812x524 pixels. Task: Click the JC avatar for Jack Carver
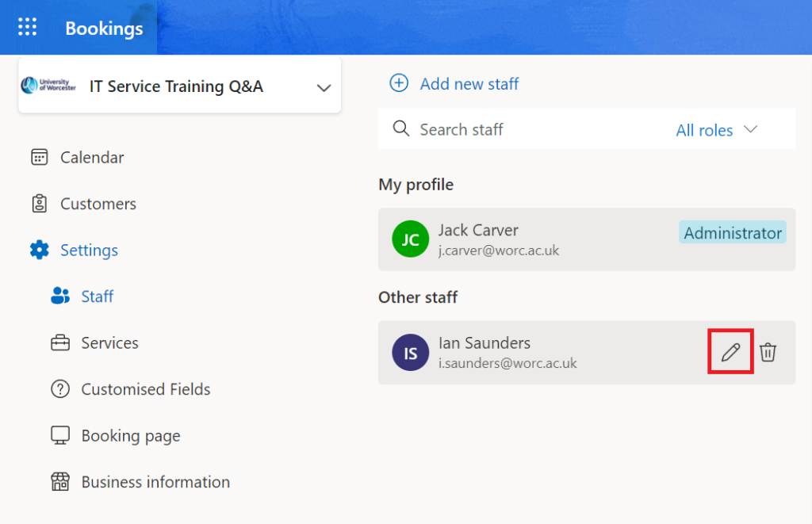pyautogui.click(x=411, y=239)
